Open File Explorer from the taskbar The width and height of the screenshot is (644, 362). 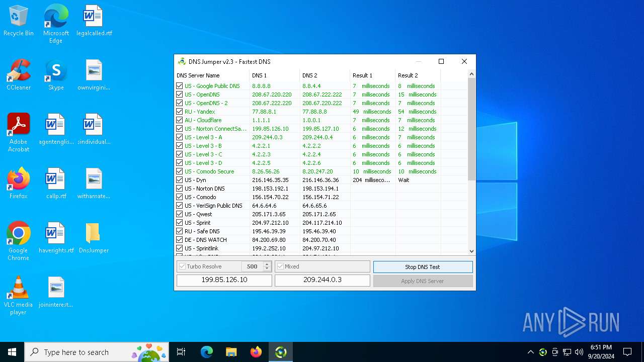(x=231, y=352)
